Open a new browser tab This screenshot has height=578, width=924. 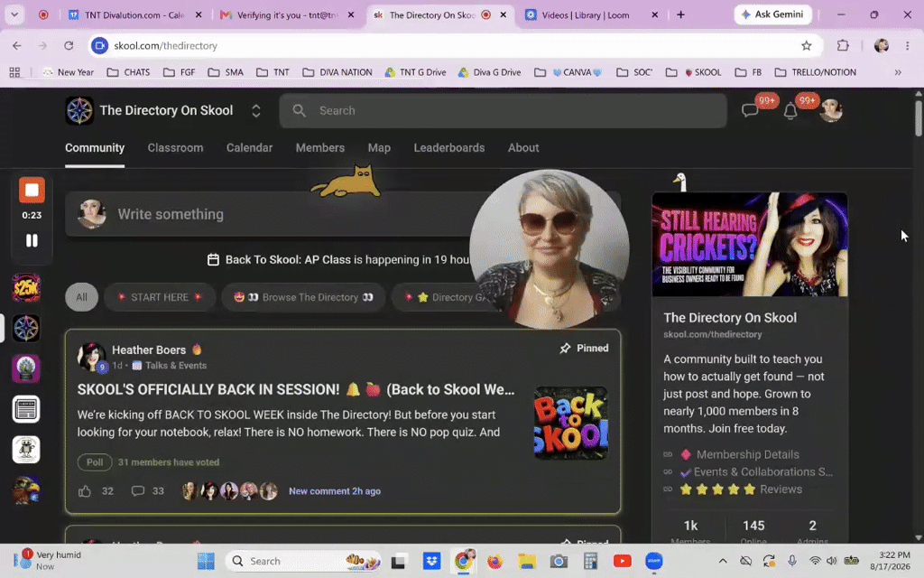pos(680,14)
